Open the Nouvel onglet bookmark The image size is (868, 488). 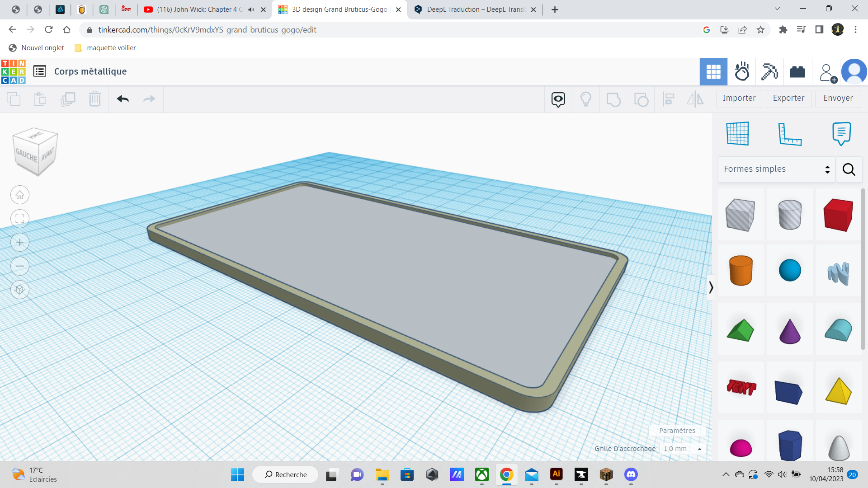[x=37, y=48]
